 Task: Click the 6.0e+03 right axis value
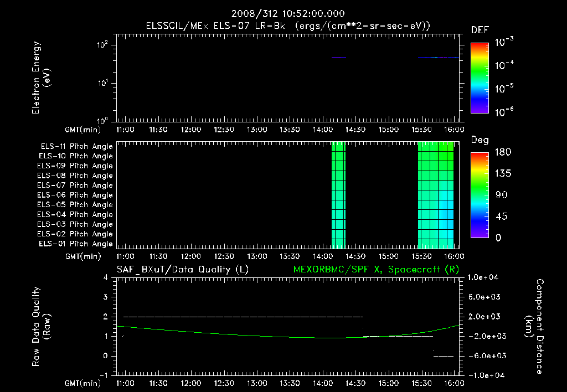tap(484, 297)
